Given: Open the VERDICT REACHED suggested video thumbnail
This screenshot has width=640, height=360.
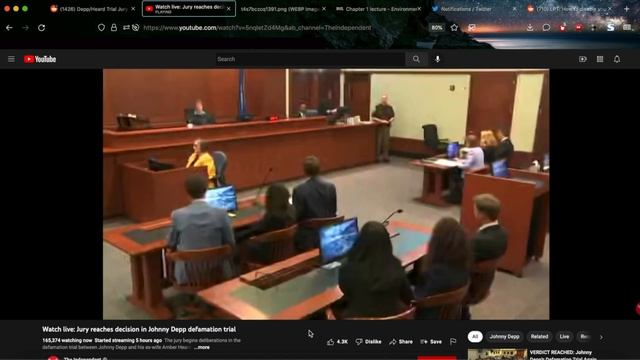Looking at the screenshot, I should click(x=497, y=354).
